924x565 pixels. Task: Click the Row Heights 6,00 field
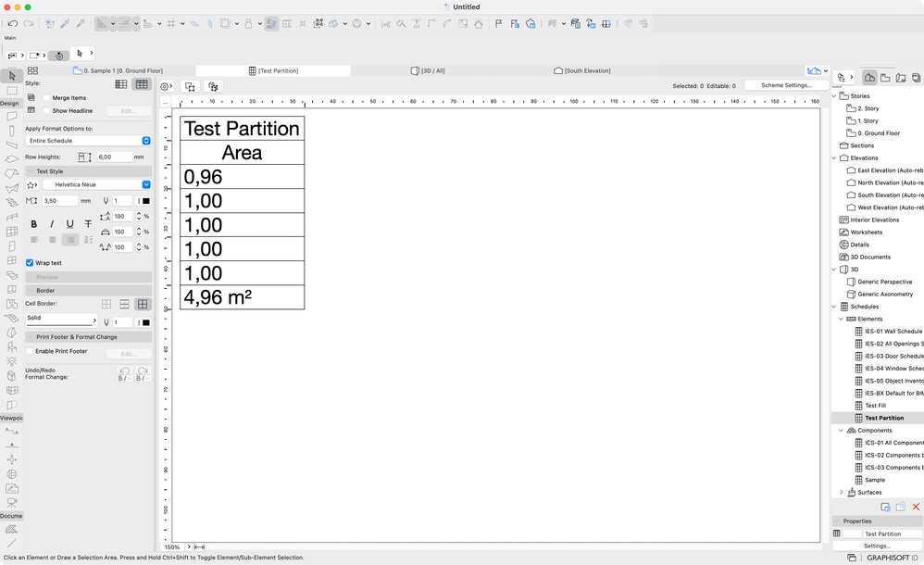(114, 157)
